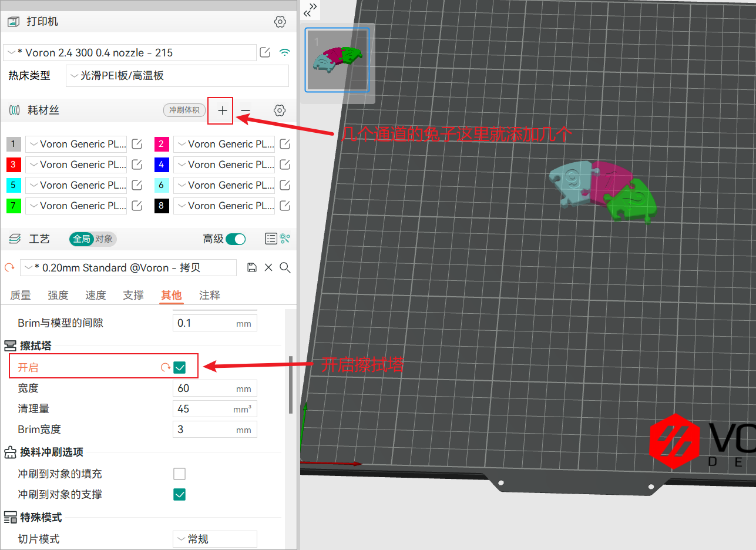
Task: Edit the wipe tower Brim宽度 field
Action: (215, 430)
